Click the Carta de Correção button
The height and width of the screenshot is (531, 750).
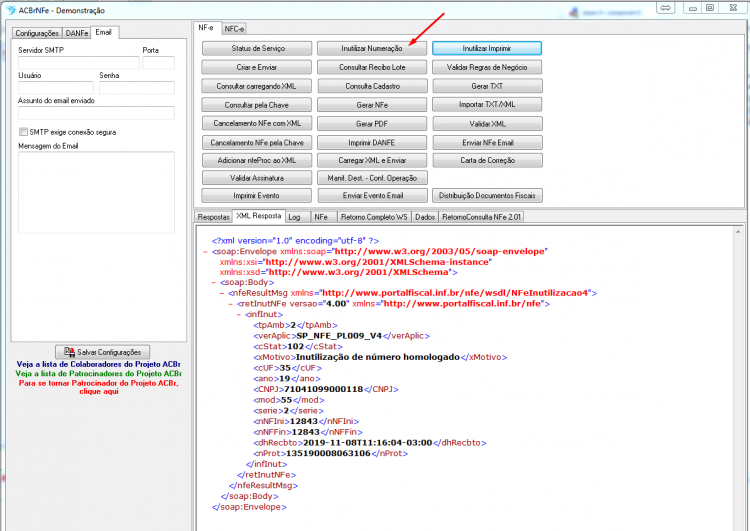click(487, 160)
